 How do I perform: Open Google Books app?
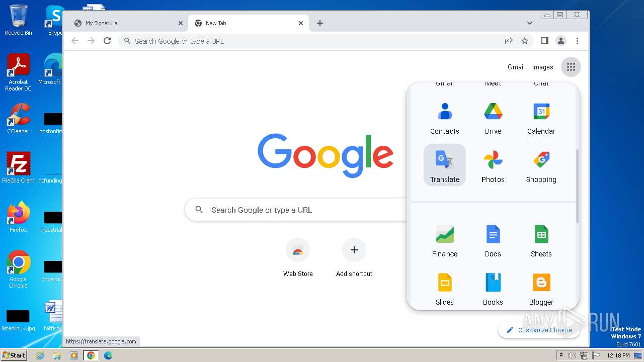pyautogui.click(x=493, y=289)
